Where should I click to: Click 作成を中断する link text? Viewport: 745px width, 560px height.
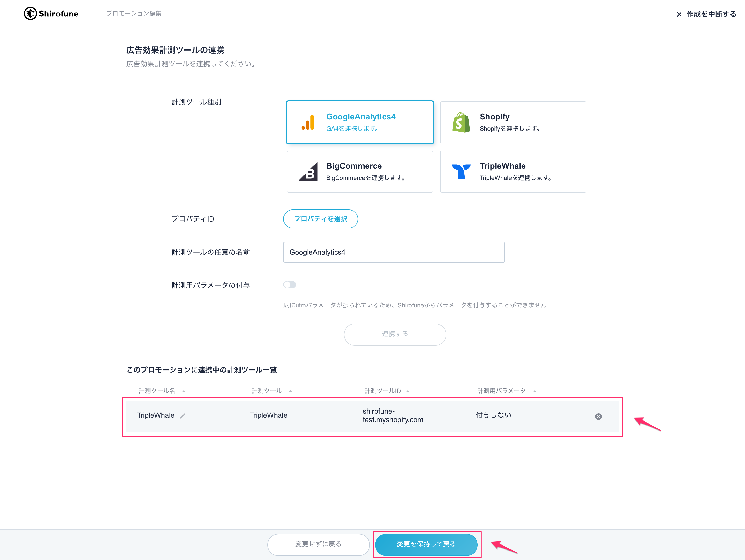(711, 14)
